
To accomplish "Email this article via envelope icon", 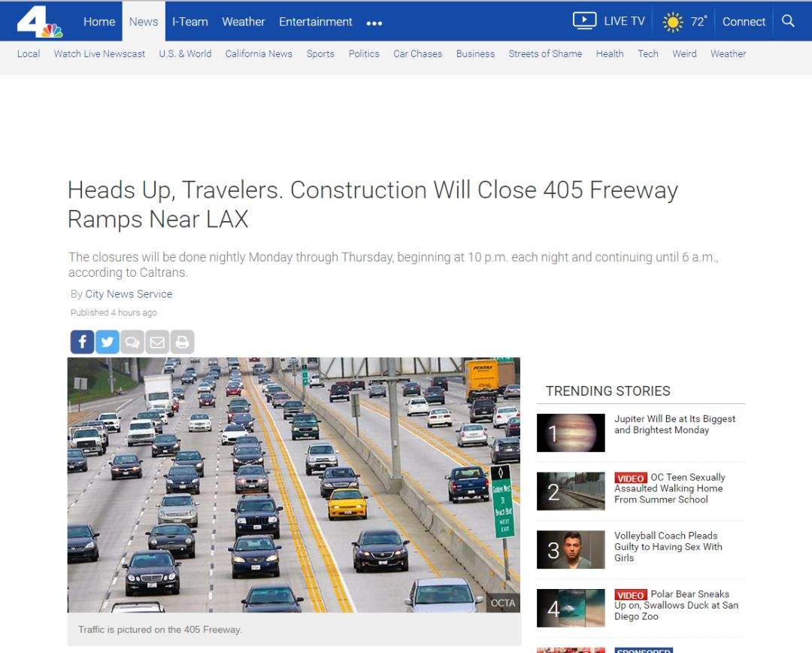I will click(x=157, y=342).
